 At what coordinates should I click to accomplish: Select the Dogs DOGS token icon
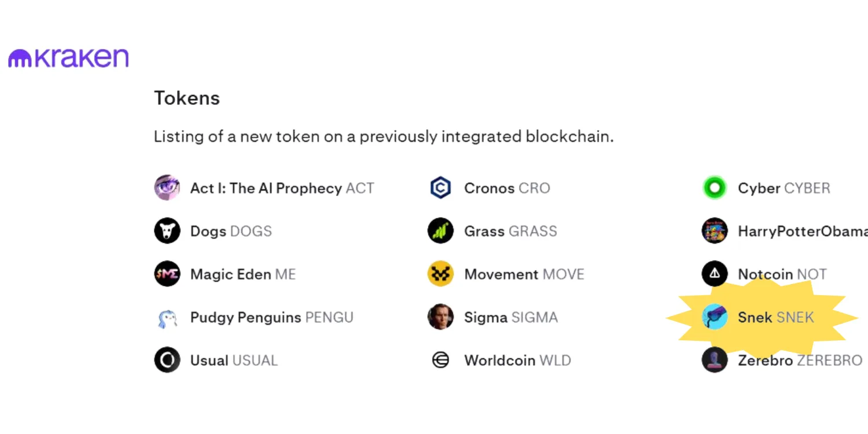coord(167,231)
